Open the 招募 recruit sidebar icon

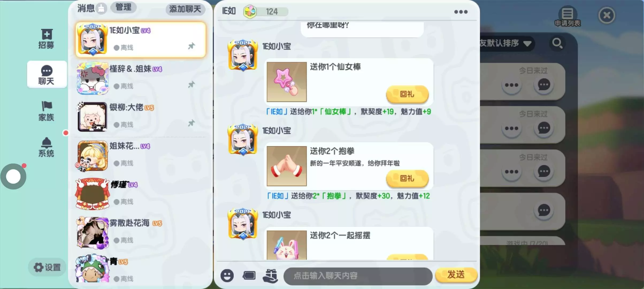[46, 39]
